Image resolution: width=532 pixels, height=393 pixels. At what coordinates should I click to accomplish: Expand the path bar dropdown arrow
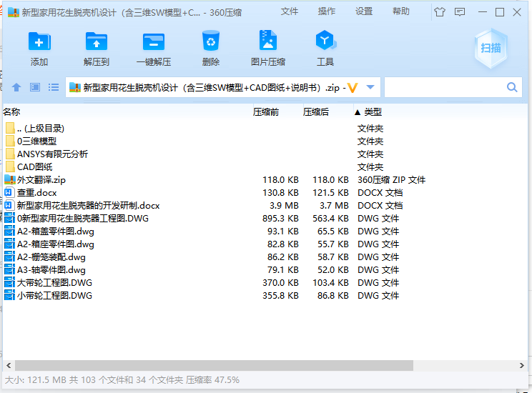(370, 87)
